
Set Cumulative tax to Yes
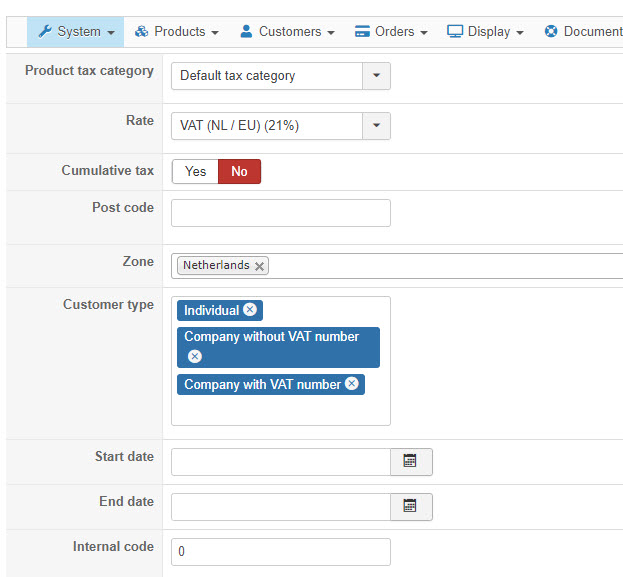(x=195, y=171)
